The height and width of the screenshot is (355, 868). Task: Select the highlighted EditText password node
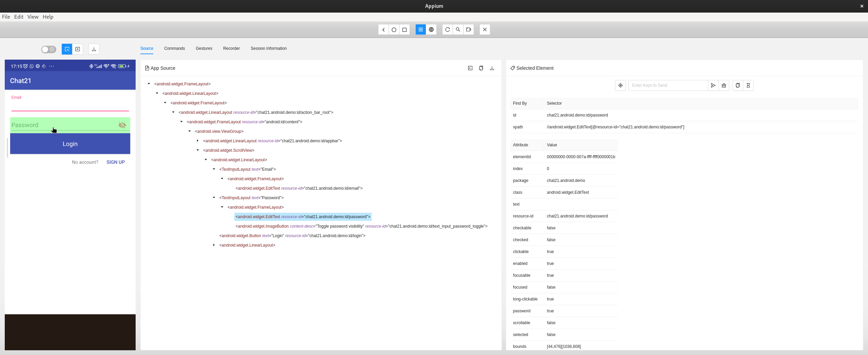pyautogui.click(x=303, y=216)
